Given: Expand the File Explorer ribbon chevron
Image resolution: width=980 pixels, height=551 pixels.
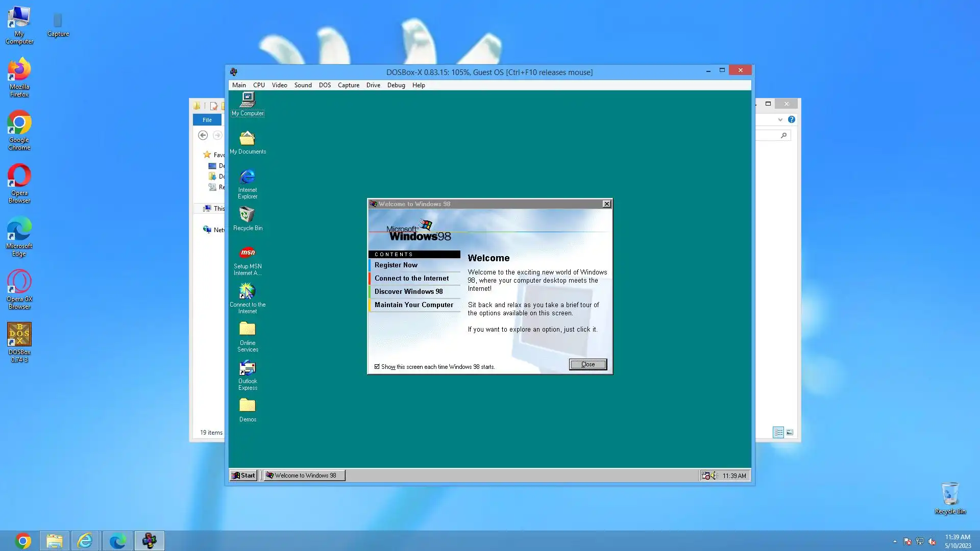Looking at the screenshot, I should coord(780,120).
